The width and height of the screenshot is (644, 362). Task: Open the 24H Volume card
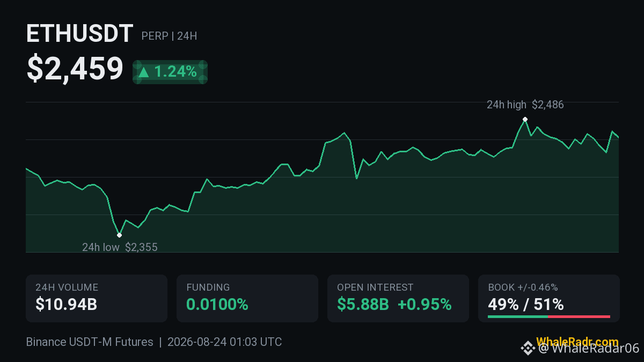click(x=97, y=299)
